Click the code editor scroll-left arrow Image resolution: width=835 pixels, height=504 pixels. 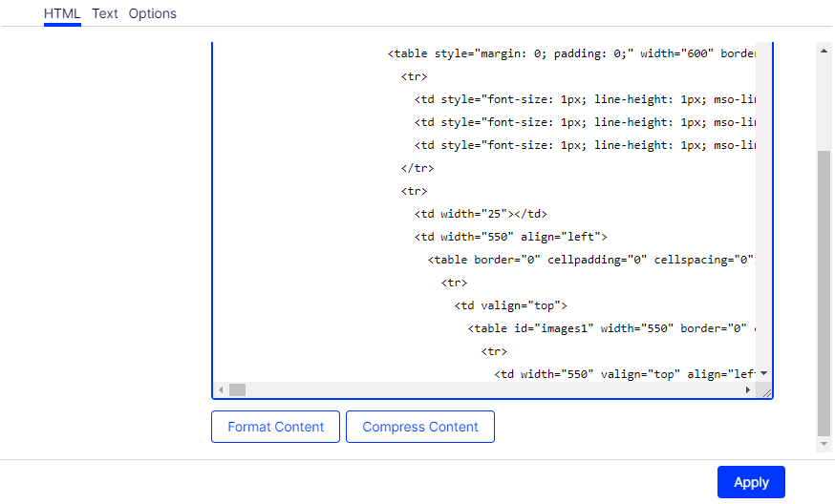[221, 390]
